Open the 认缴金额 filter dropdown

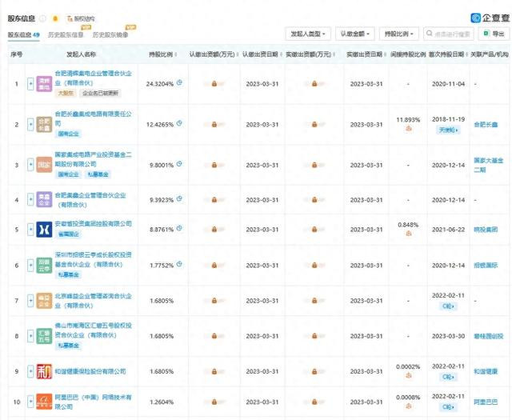(354, 34)
